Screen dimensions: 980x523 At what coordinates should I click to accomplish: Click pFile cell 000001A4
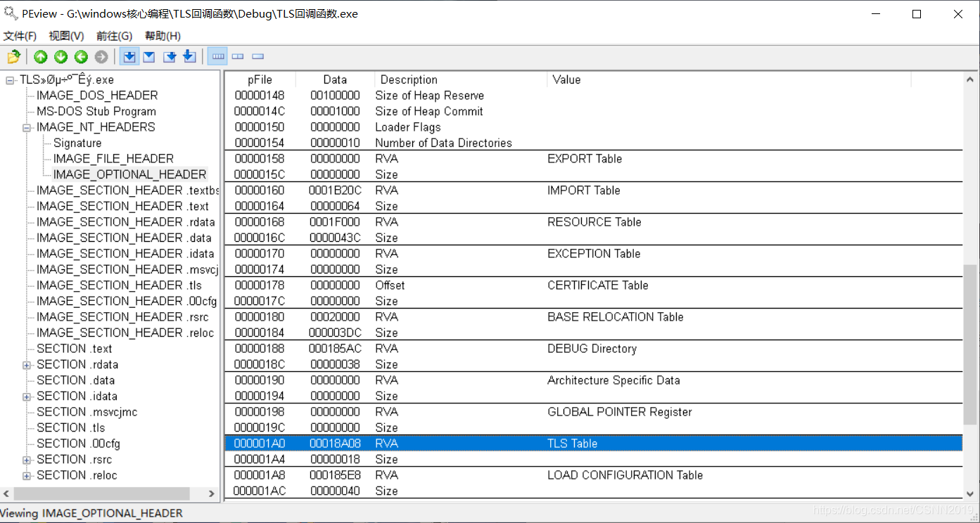pos(260,460)
